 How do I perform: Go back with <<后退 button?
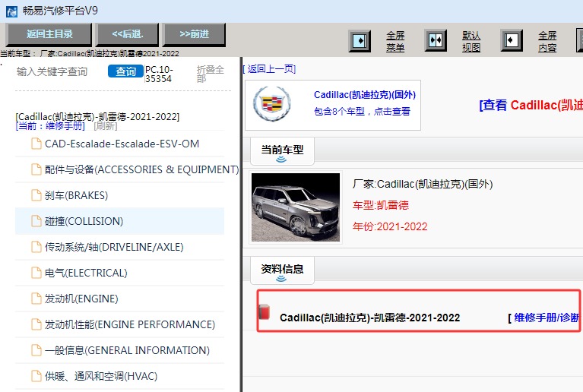point(127,34)
